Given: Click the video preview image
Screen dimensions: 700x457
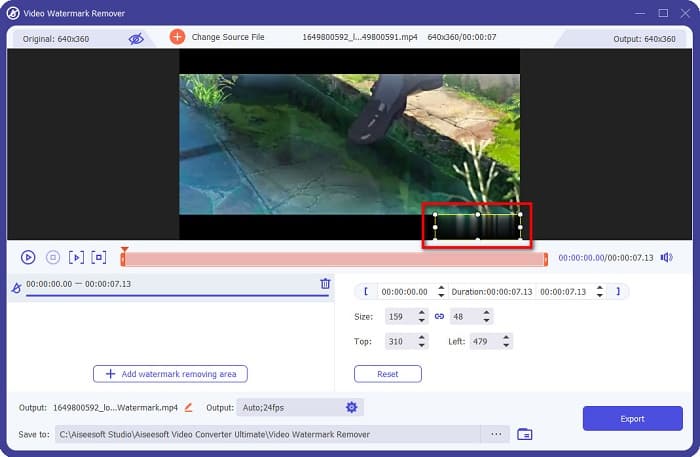Looking at the screenshot, I should tap(349, 144).
